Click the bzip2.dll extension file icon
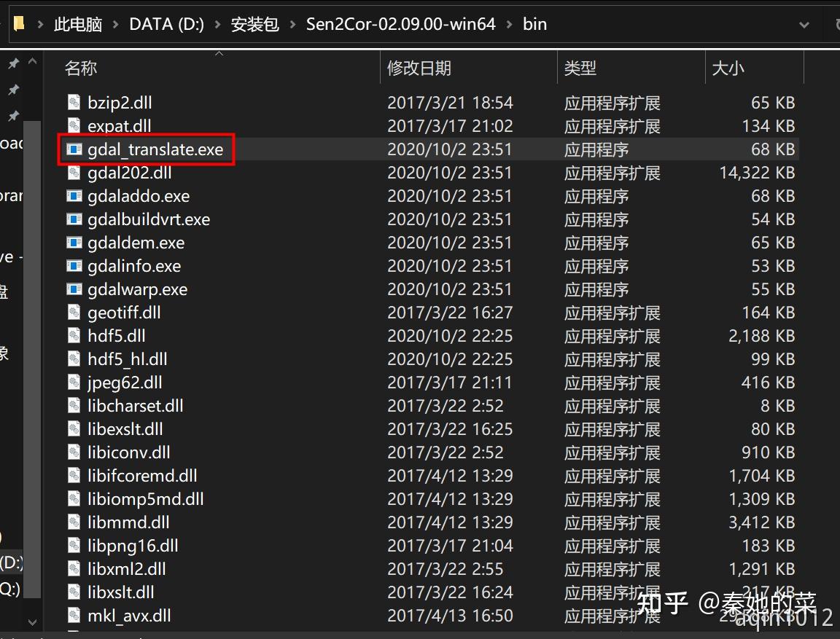The width and height of the screenshot is (840, 639). click(x=74, y=103)
